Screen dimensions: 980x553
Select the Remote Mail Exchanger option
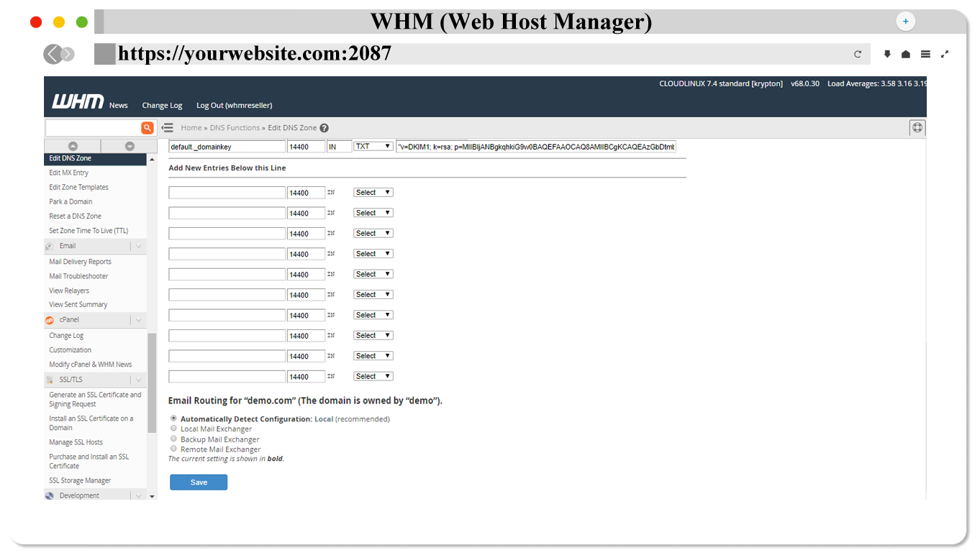point(173,448)
